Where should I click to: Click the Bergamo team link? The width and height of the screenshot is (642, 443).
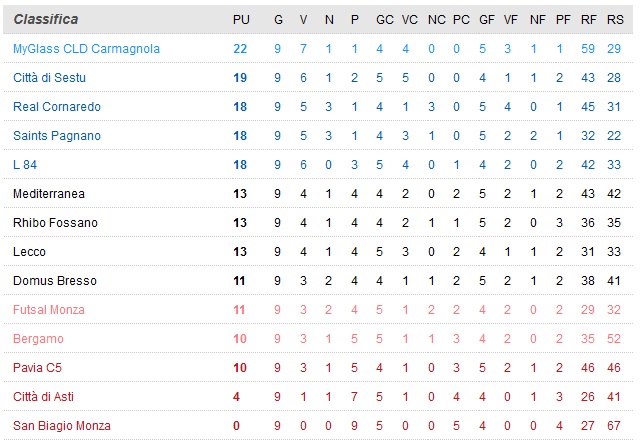[x=38, y=339]
